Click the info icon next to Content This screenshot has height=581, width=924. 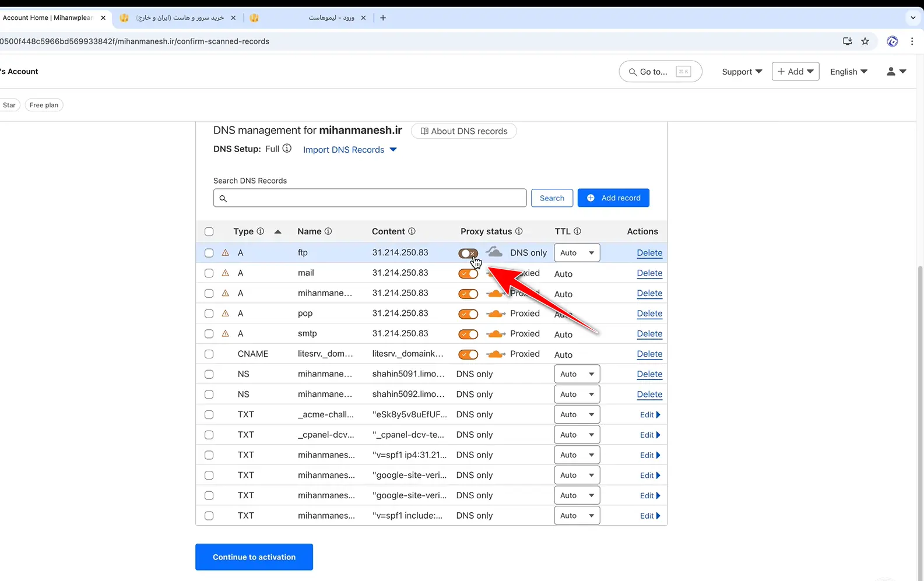point(412,231)
